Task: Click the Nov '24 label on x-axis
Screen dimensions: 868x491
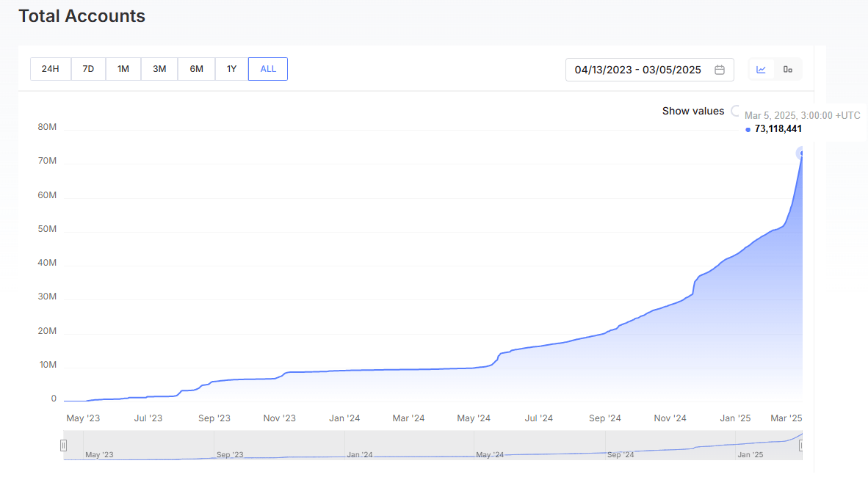Action: point(670,418)
